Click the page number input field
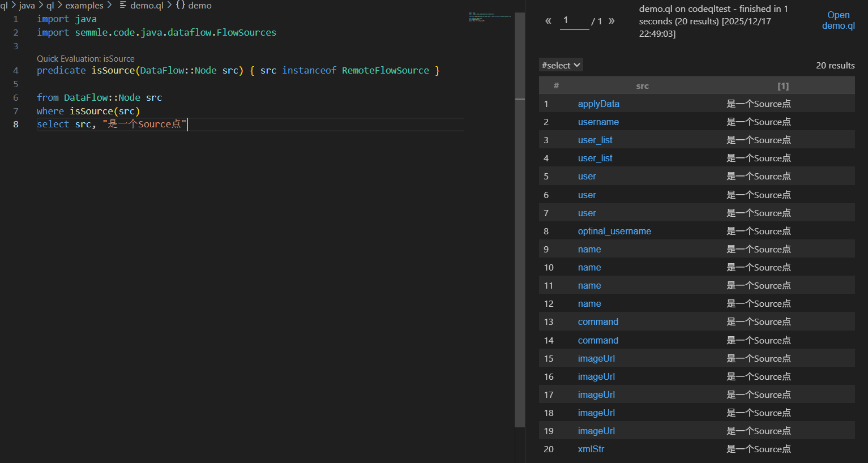 click(574, 21)
